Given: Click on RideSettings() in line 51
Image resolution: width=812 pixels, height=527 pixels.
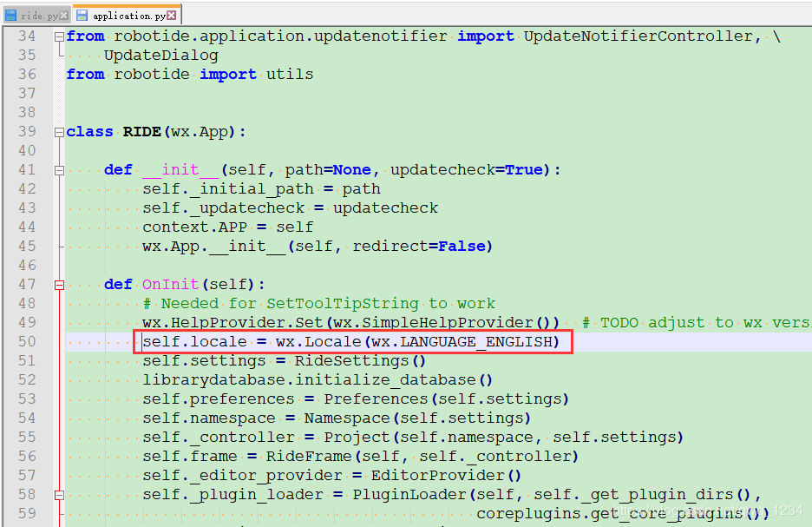Looking at the screenshot, I should (360, 360).
